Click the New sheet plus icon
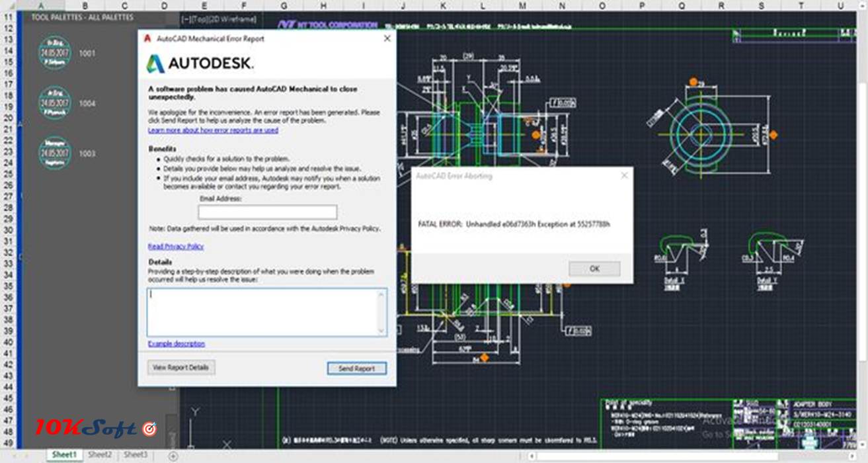The width and height of the screenshot is (868, 463). (173, 456)
